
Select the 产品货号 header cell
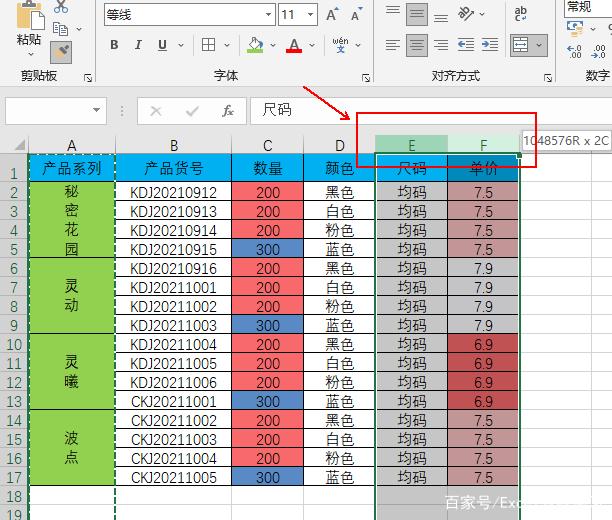(173, 168)
